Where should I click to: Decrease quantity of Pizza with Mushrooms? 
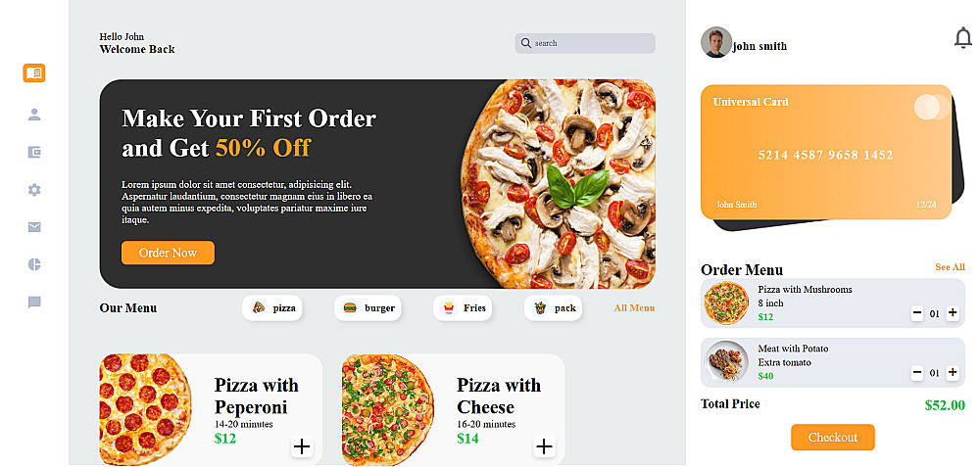(x=917, y=313)
